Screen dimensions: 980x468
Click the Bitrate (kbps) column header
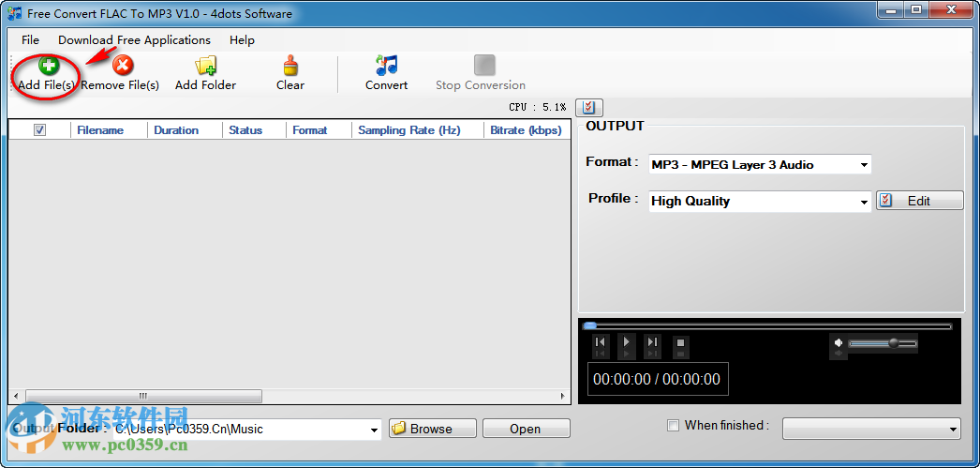527,130
